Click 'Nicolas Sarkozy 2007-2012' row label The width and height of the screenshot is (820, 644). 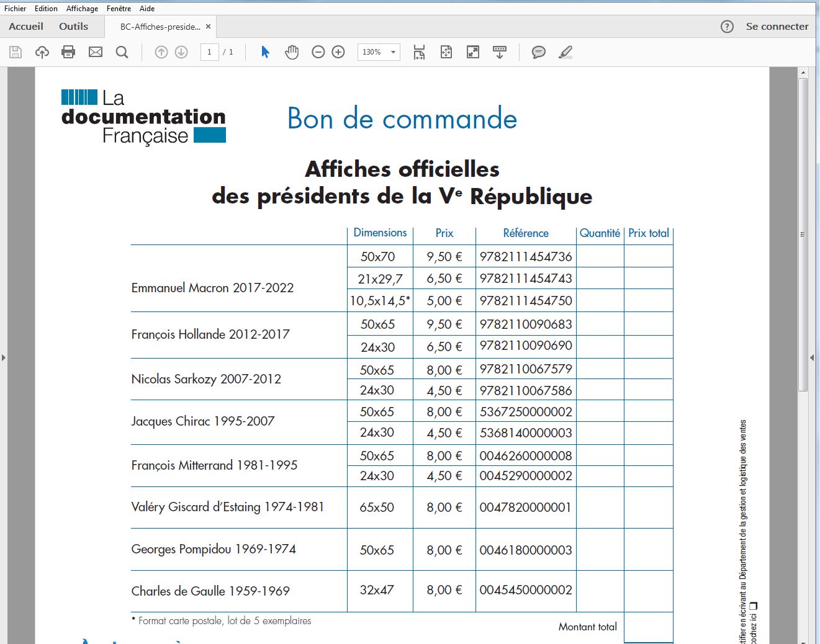point(206,379)
